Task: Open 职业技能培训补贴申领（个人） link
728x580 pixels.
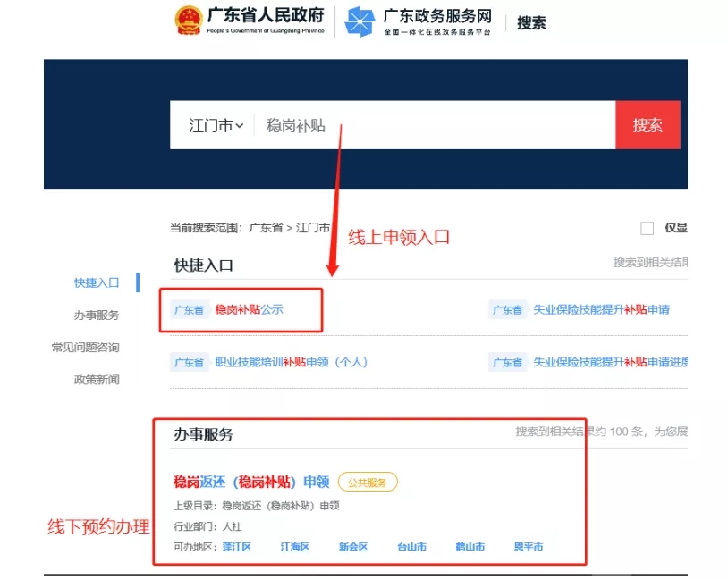Action: (291, 362)
